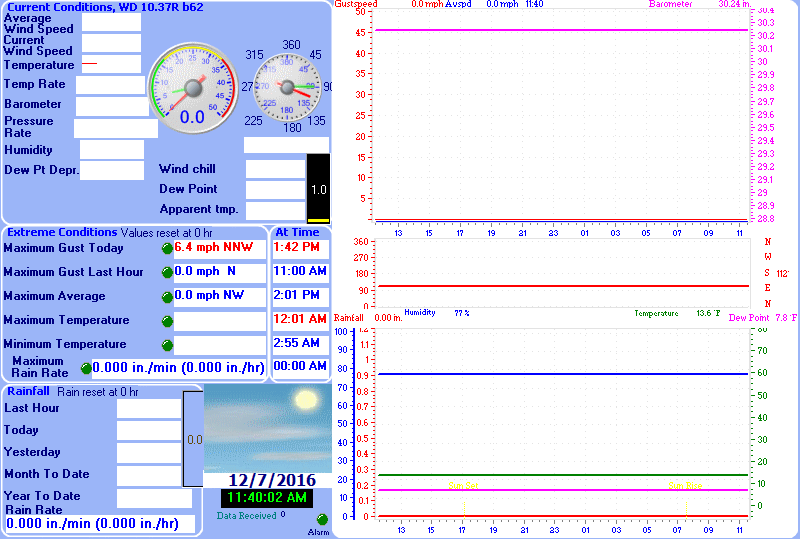Click the green Alarm indicator light
800x539 pixels.
(322, 520)
